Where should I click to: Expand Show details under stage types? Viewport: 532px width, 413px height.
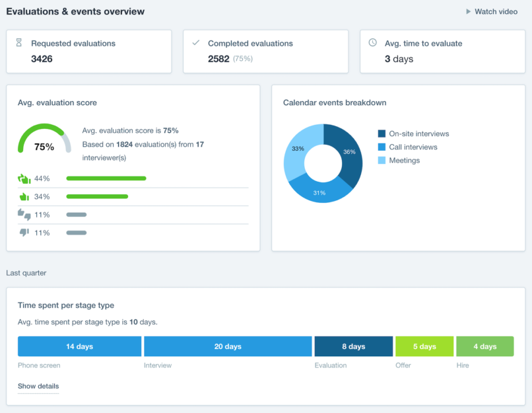coord(38,386)
